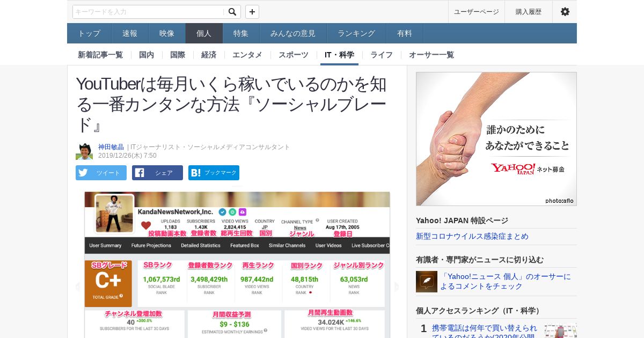Select 新着記事一覧 subcategory
Image resolution: width=644 pixels, height=338 pixels.
100,55
